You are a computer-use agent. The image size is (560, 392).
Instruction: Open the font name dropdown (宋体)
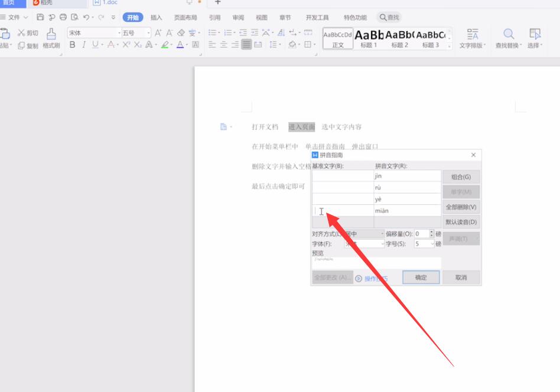click(119, 33)
